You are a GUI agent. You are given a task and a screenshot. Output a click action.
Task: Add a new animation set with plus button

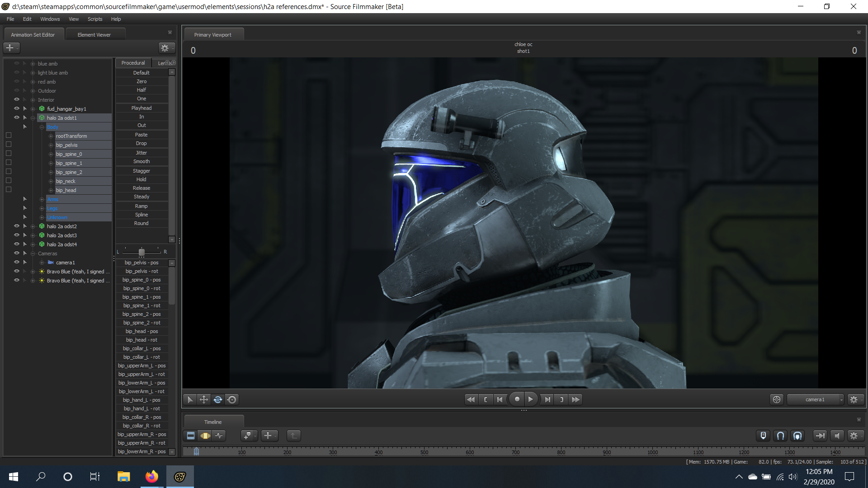[x=11, y=47]
